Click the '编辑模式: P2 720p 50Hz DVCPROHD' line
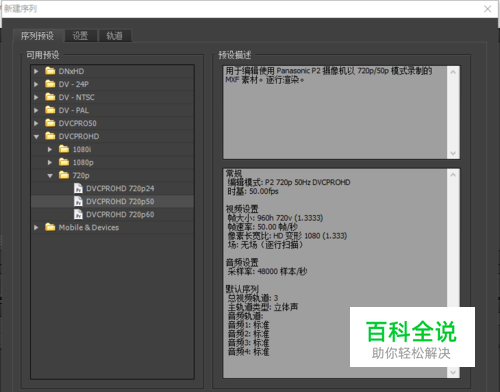Image resolution: width=500 pixels, height=392 pixels. [289, 182]
